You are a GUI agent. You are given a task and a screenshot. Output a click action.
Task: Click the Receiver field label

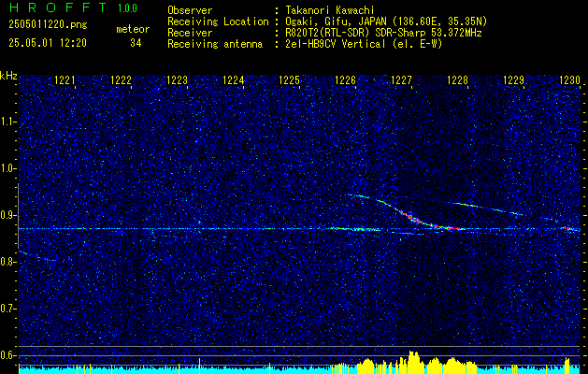coord(190,33)
